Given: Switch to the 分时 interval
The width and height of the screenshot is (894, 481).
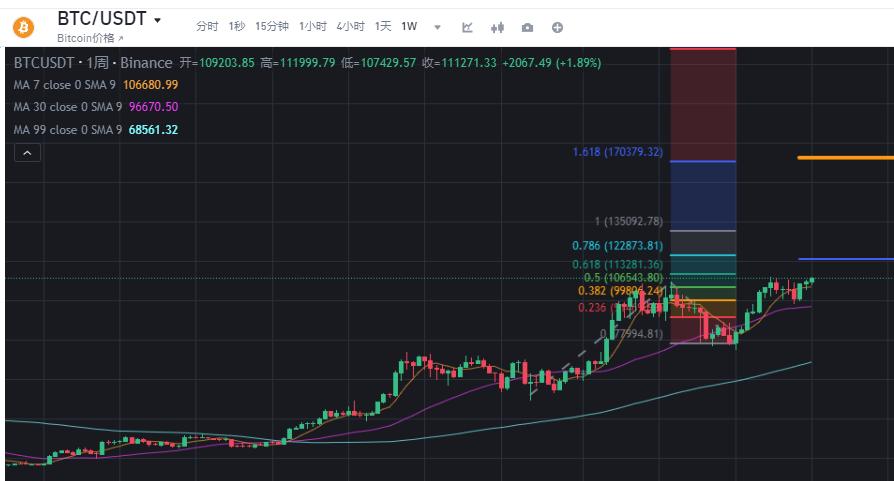Looking at the screenshot, I should coord(206,26).
